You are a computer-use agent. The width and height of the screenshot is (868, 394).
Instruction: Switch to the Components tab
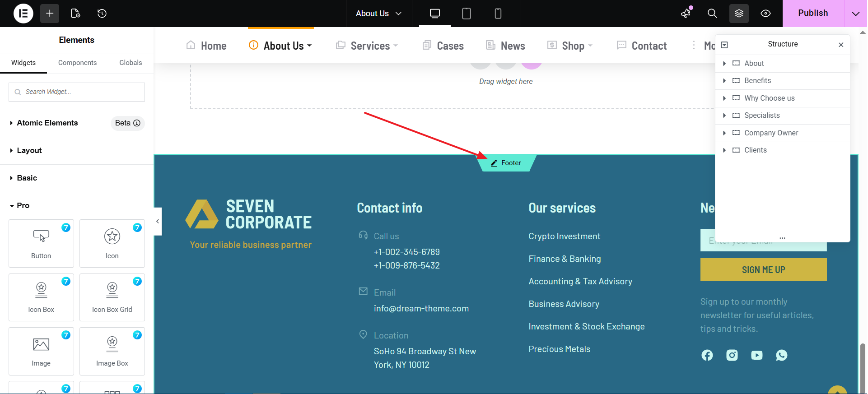(77, 63)
